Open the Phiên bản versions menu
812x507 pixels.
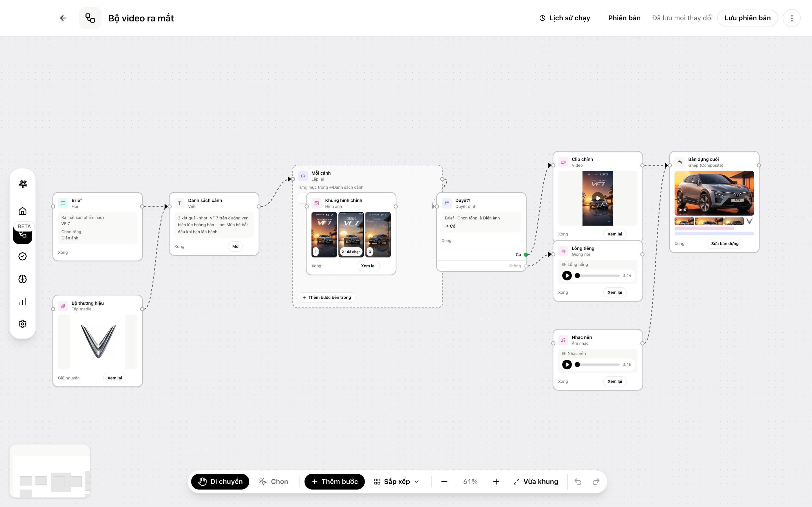624,18
